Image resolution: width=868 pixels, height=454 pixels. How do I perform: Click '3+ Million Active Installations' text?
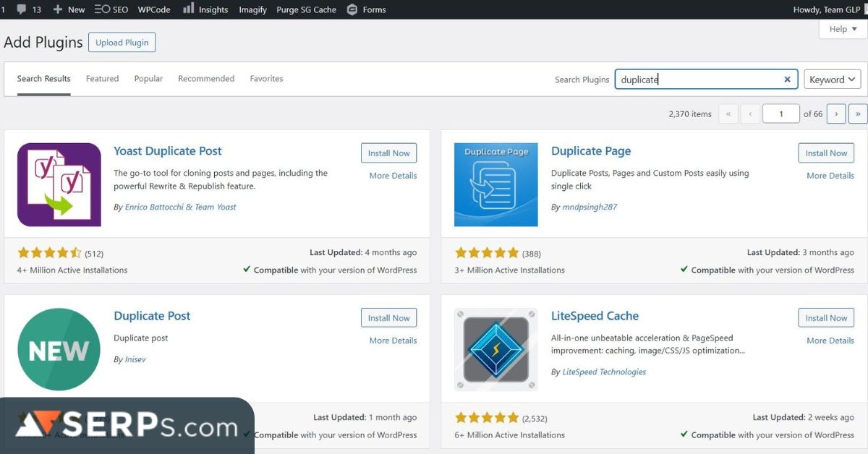click(x=510, y=270)
